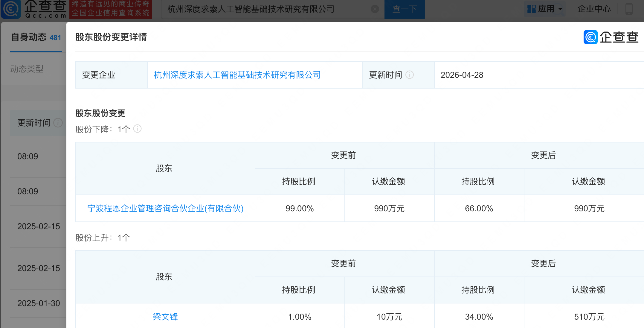Open 企业中心 from the top menu
This screenshot has height=328, width=644.
tap(594, 9)
